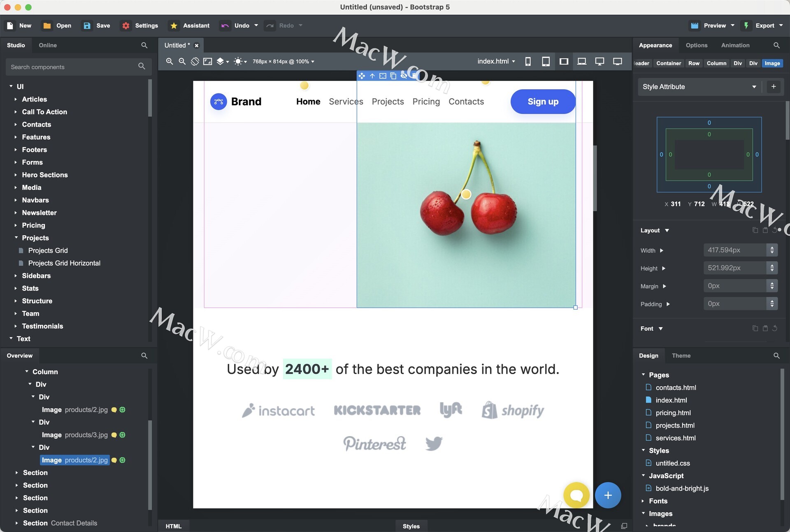Switch to the Theme tab

tap(681, 356)
